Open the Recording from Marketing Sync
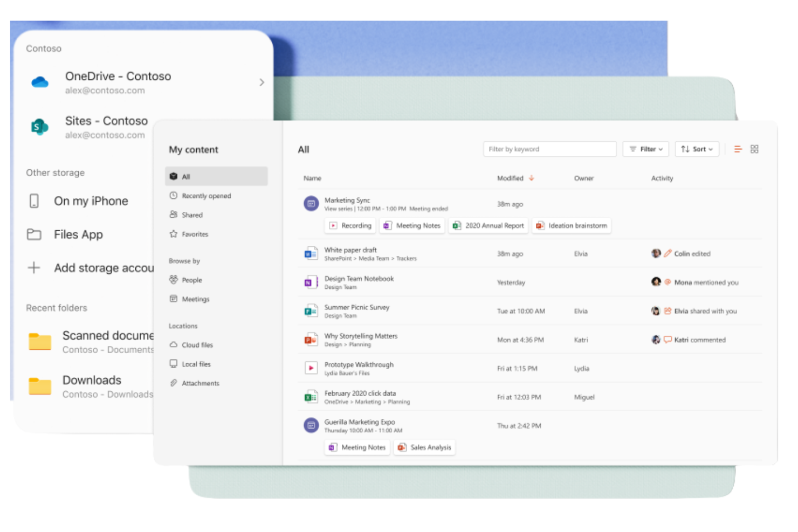 click(x=349, y=225)
